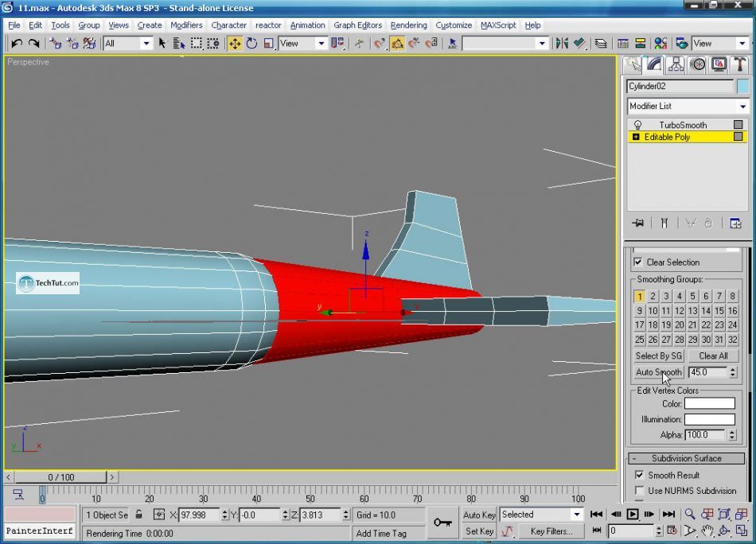Open the Modifier List dropdown

[x=687, y=106]
